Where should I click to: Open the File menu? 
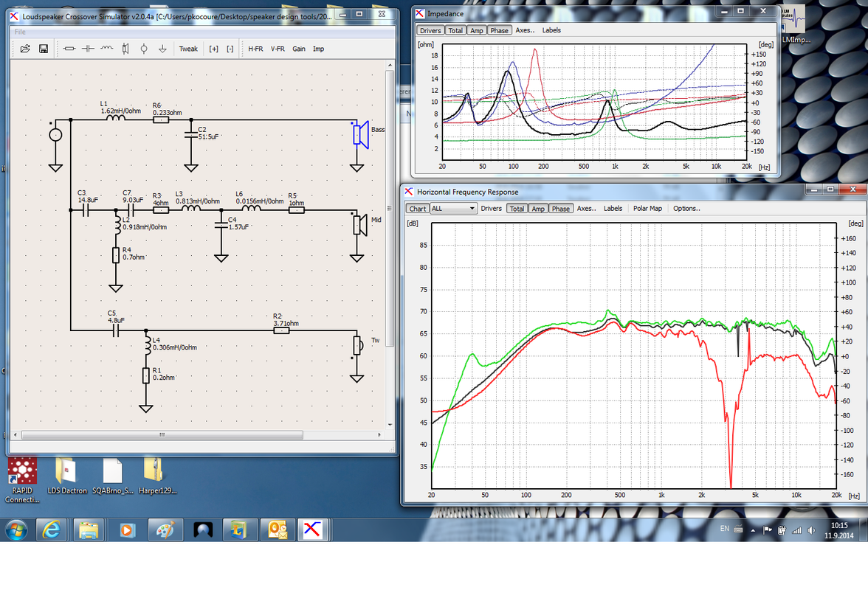coord(20,32)
